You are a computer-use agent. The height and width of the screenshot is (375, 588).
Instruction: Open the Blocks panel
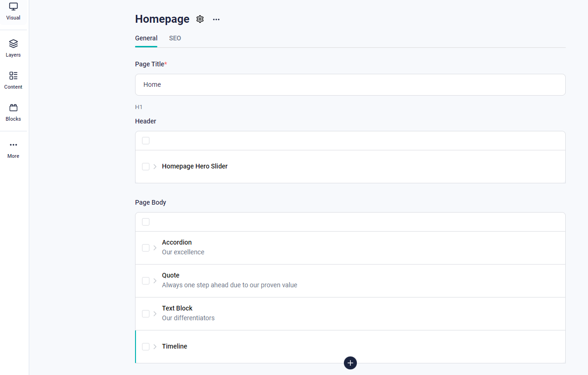[13, 112]
